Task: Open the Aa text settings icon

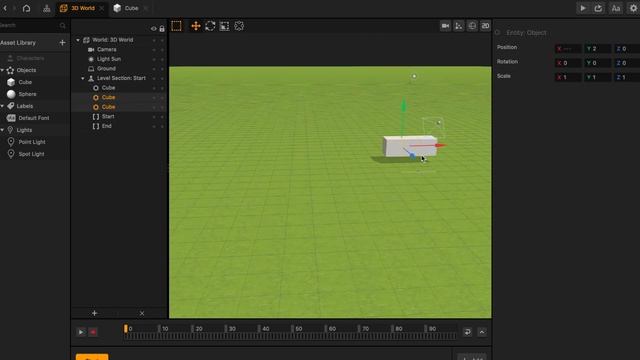Action: [x=616, y=8]
